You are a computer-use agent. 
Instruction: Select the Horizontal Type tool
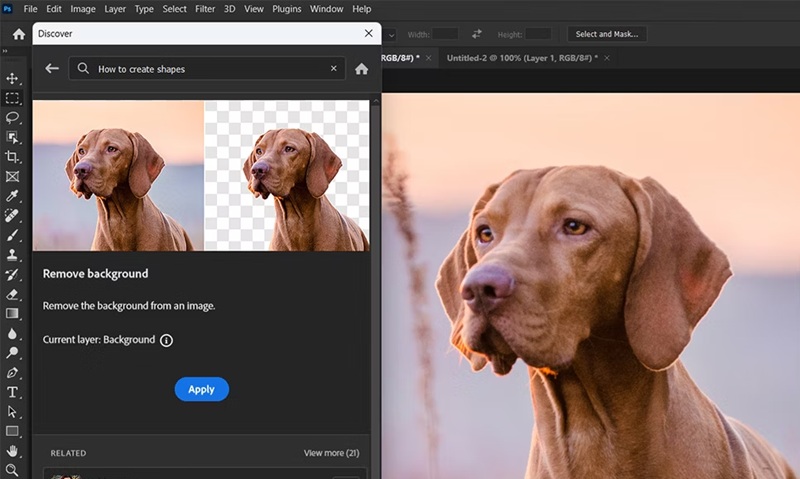tap(12, 392)
